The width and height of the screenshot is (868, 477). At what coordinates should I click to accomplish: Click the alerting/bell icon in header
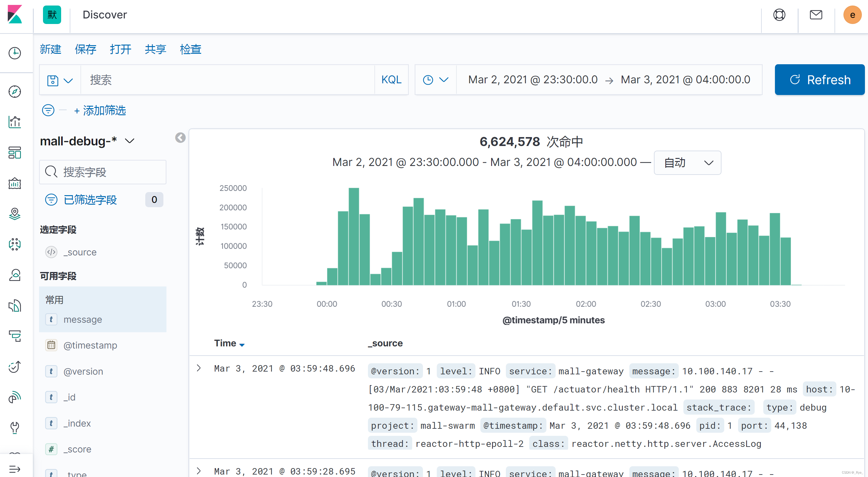(816, 14)
